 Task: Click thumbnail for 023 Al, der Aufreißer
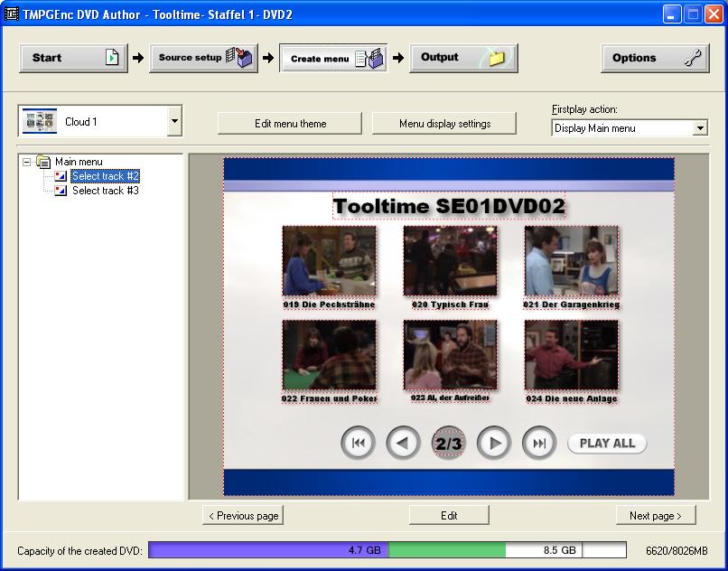coord(450,354)
